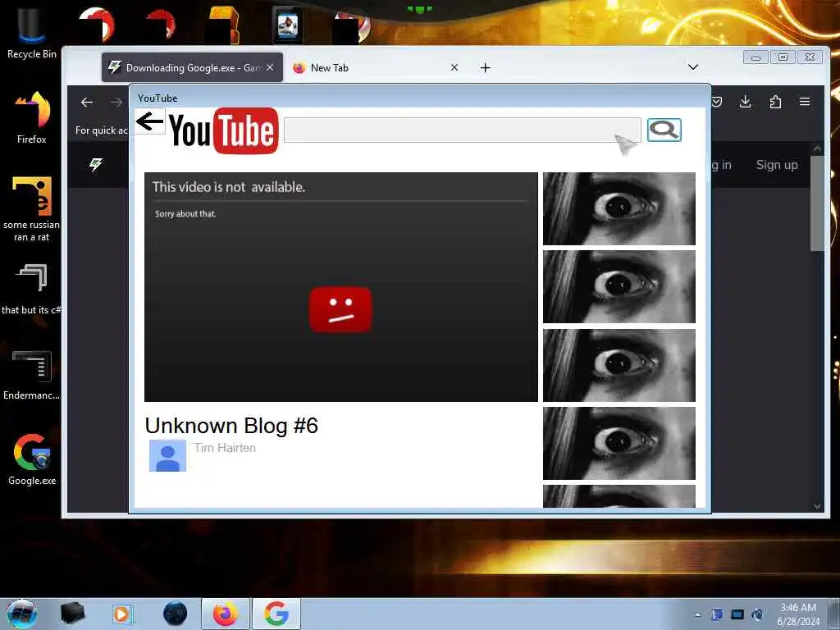
Task: Click black box taskbar icon next to Start
Action: pyautogui.click(x=73, y=614)
